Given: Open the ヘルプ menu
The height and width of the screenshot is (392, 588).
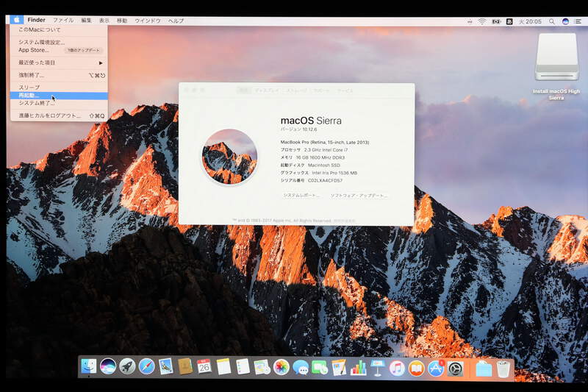Looking at the screenshot, I should point(176,21).
